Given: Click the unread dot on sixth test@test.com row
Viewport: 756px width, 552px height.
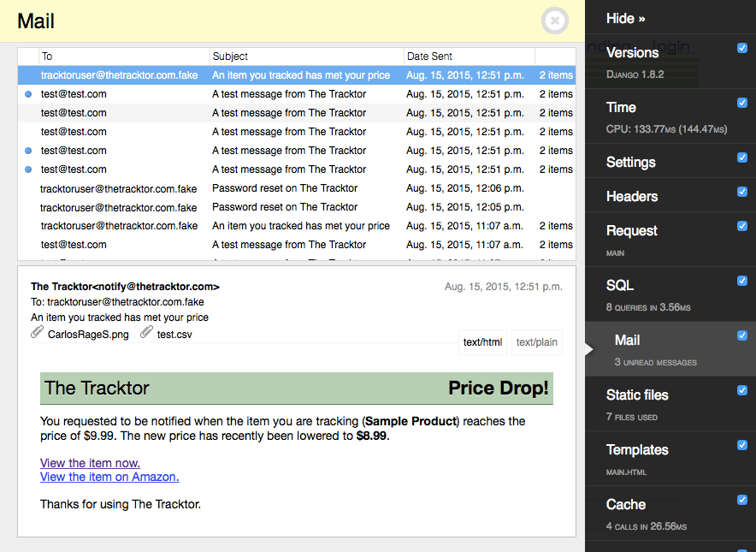Looking at the screenshot, I should click(x=28, y=169).
